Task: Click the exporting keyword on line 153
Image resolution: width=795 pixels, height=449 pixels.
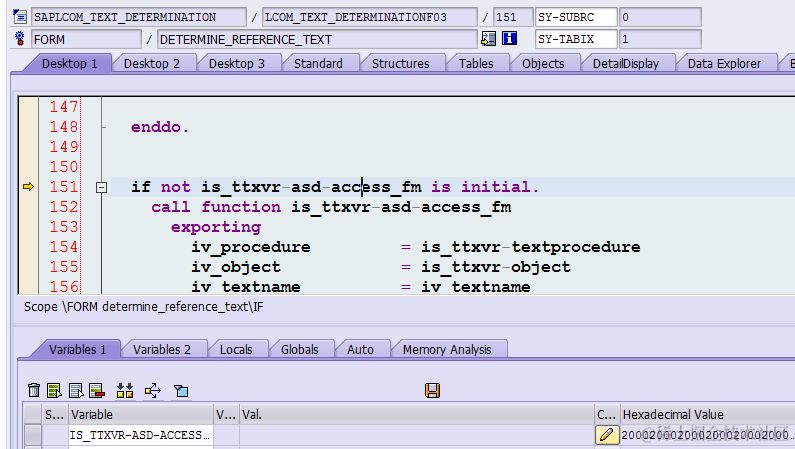Action: tap(216, 227)
